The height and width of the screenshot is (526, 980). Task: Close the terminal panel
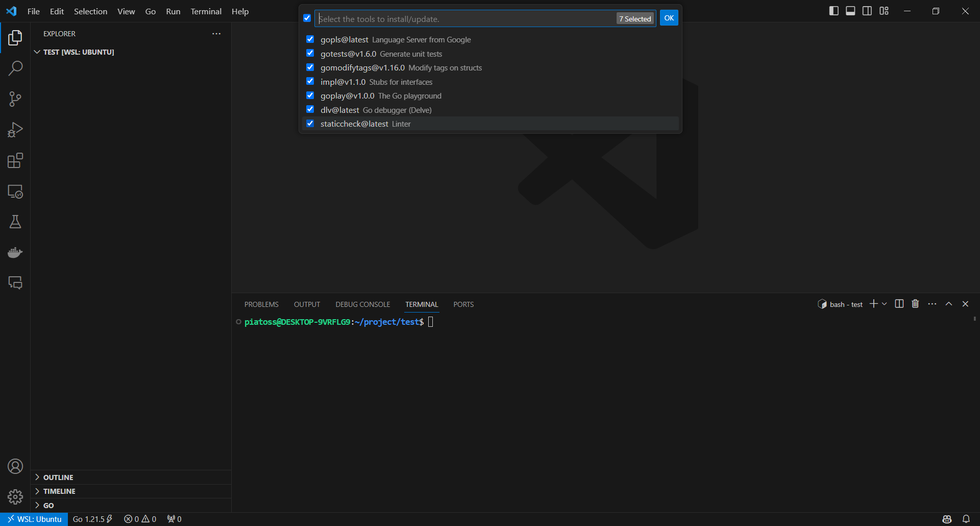coord(965,304)
